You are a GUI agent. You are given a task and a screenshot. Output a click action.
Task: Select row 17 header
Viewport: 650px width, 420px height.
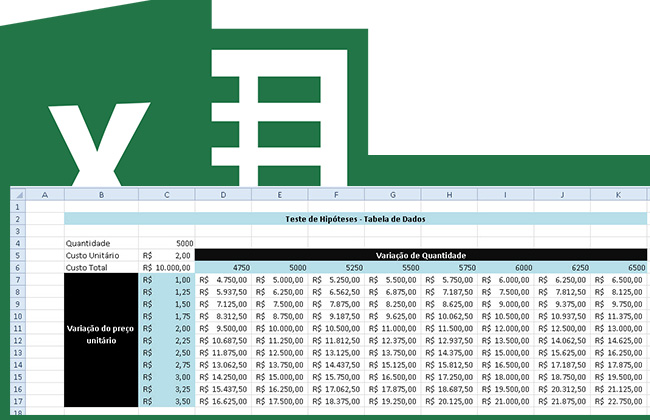tap(18, 401)
